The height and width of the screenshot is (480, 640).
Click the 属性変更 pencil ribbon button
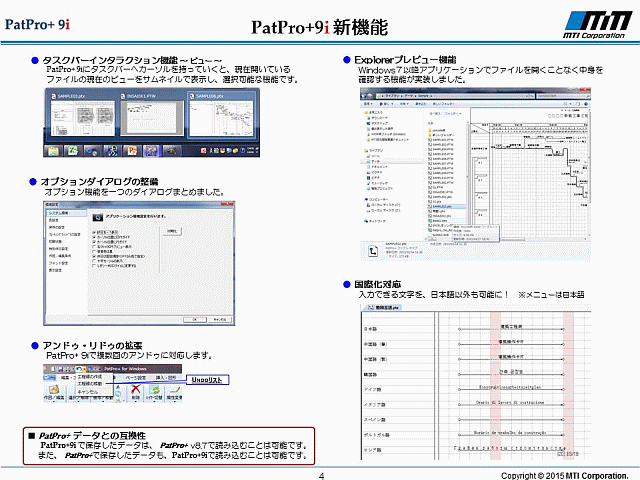click(x=174, y=392)
